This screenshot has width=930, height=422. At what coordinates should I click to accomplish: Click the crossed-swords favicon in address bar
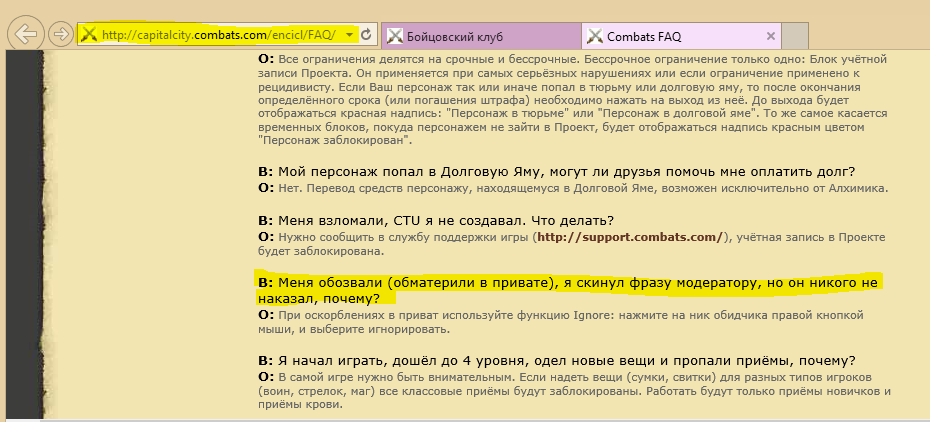[89, 34]
